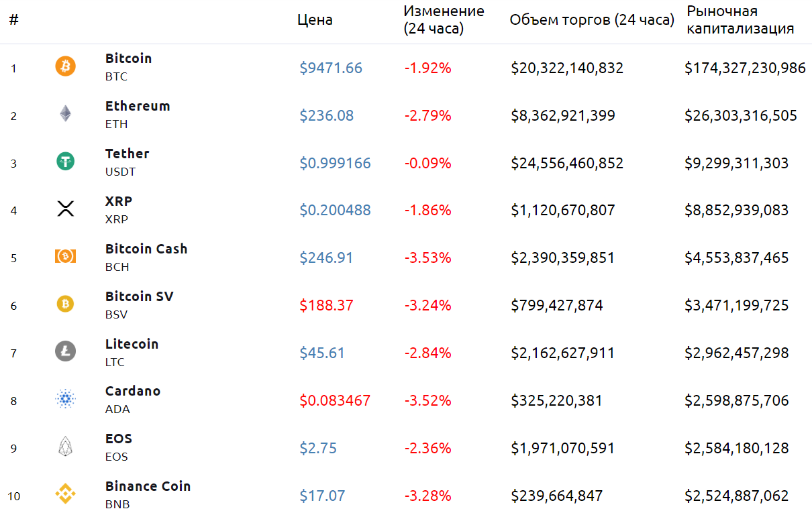
Task: Click the yellow Bitcoin SV logo icon
Action: click(65, 304)
